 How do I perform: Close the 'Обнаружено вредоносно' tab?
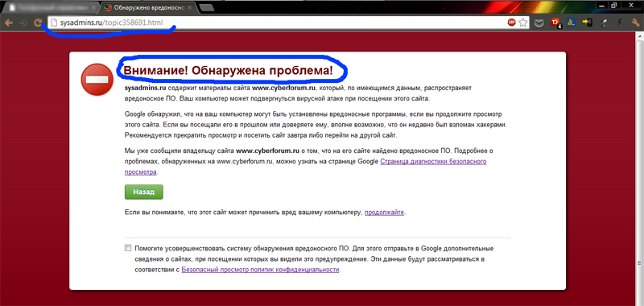189,8
